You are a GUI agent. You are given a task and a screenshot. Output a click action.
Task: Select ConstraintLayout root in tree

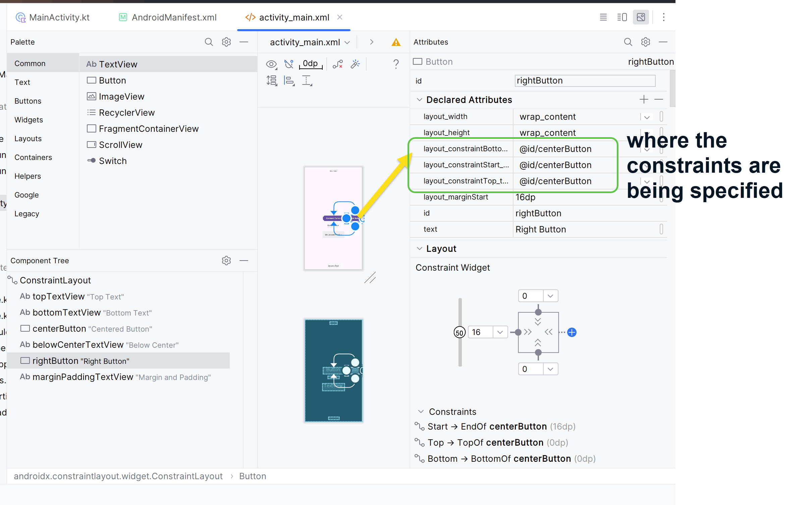pyautogui.click(x=118, y=280)
